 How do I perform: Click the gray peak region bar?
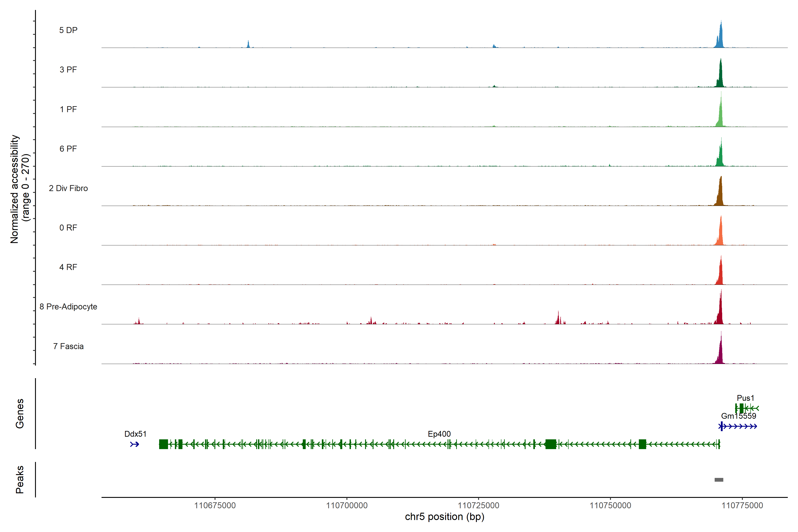pos(719,480)
